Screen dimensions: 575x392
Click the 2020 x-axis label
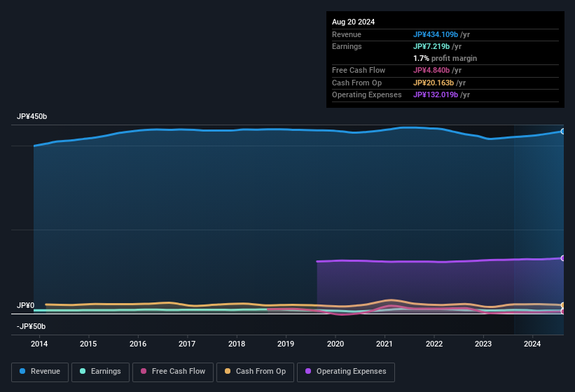[x=335, y=344]
